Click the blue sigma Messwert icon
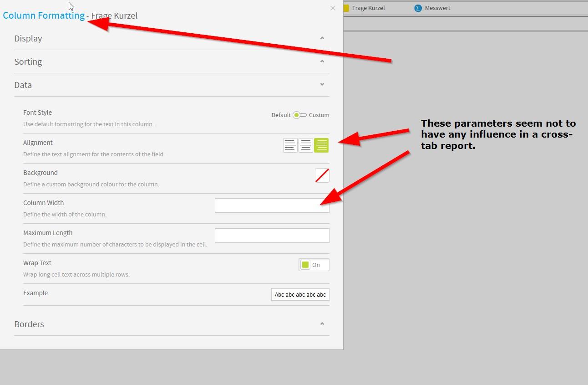 (x=418, y=8)
